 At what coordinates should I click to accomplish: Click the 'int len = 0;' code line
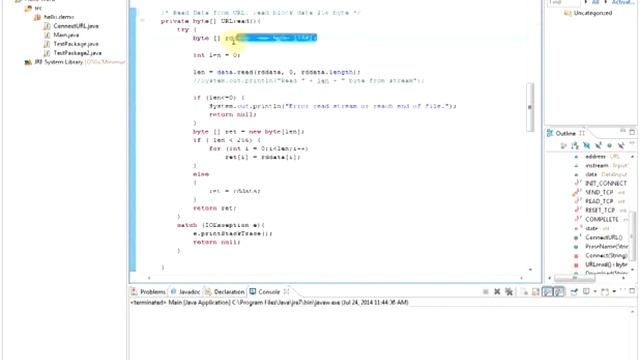216,55
